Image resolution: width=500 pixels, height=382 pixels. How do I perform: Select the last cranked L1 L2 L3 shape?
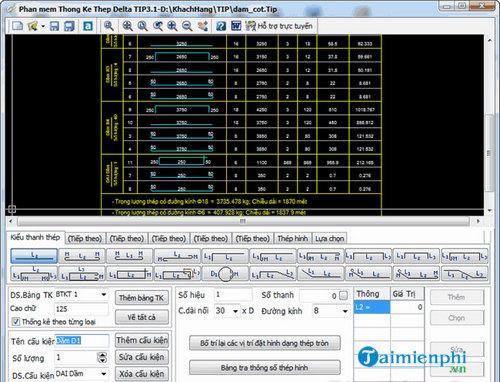coord(465,274)
